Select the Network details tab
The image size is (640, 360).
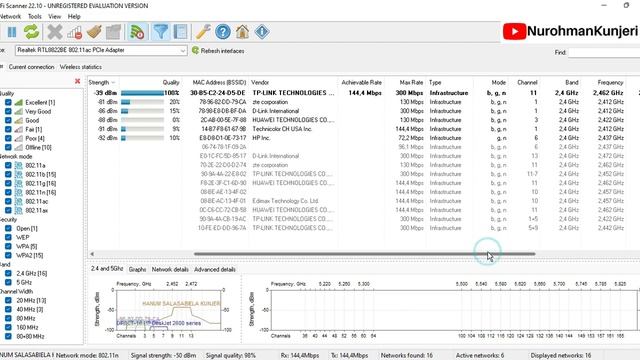(x=170, y=269)
